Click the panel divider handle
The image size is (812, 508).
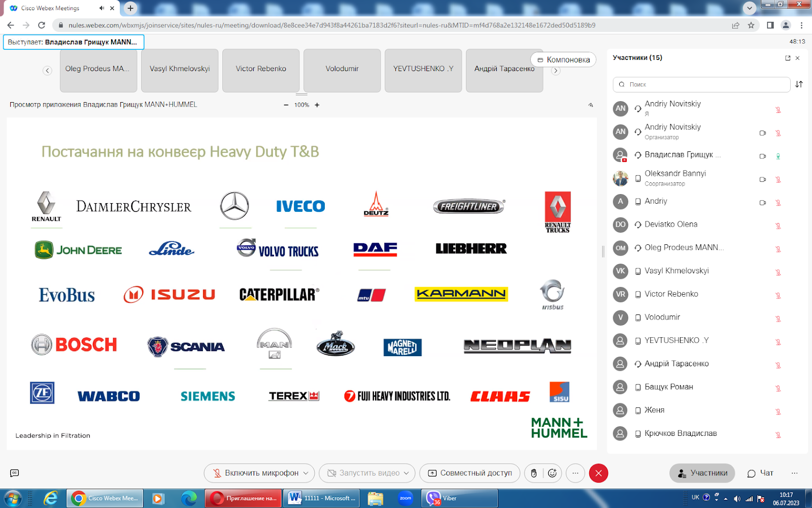point(603,251)
